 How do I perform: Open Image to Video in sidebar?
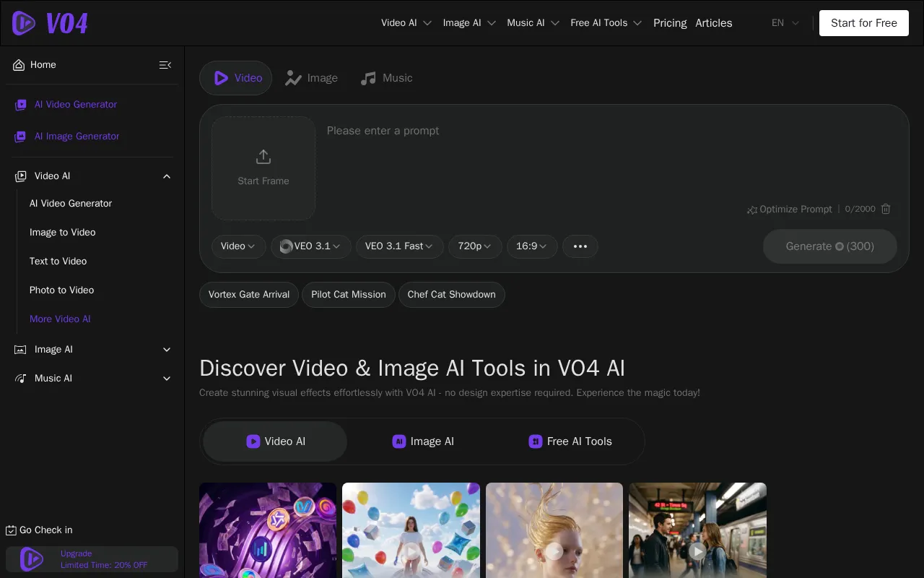(63, 233)
